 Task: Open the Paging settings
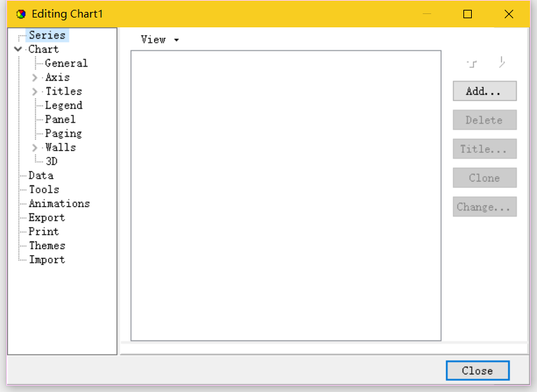[63, 133]
